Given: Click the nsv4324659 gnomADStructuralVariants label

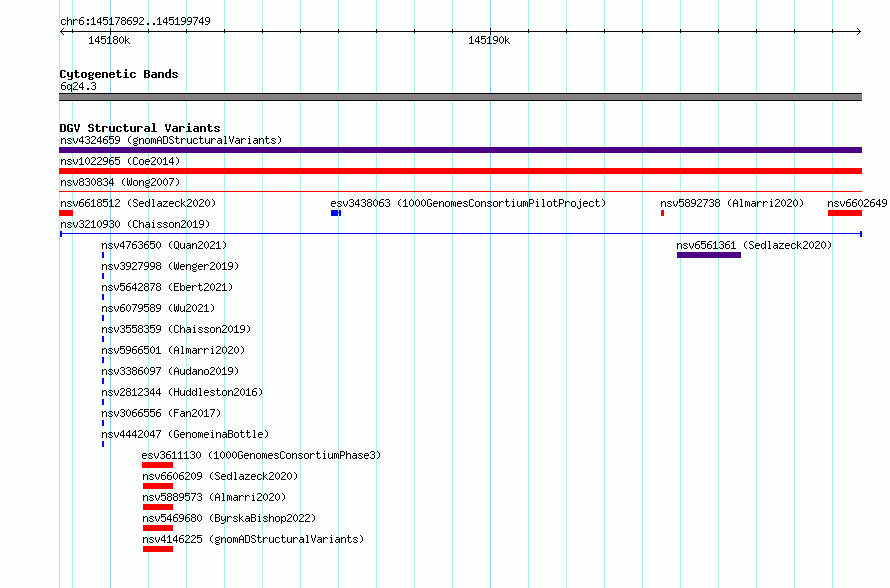Looking at the screenshot, I should [171, 140].
